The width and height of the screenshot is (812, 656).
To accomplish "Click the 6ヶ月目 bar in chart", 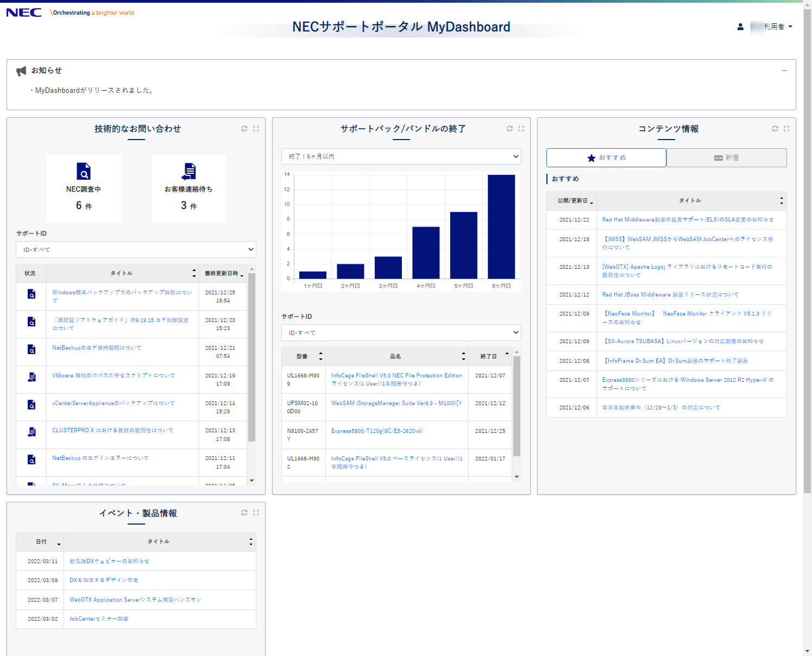I will [501, 226].
